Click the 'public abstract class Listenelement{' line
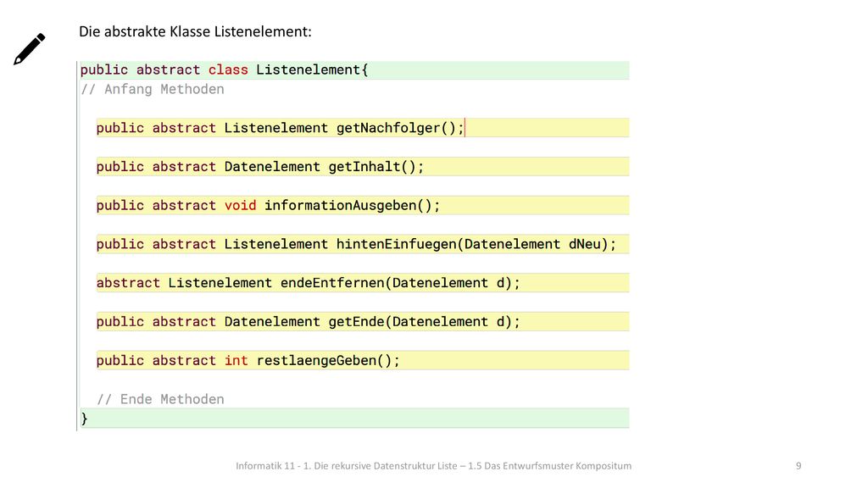The width and height of the screenshot is (868, 488). 354,70
